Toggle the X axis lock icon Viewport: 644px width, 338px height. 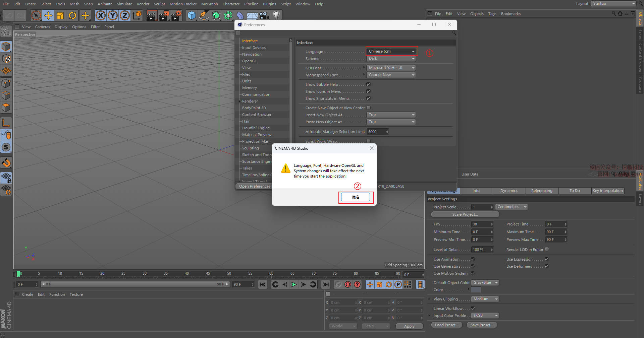tap(100, 15)
